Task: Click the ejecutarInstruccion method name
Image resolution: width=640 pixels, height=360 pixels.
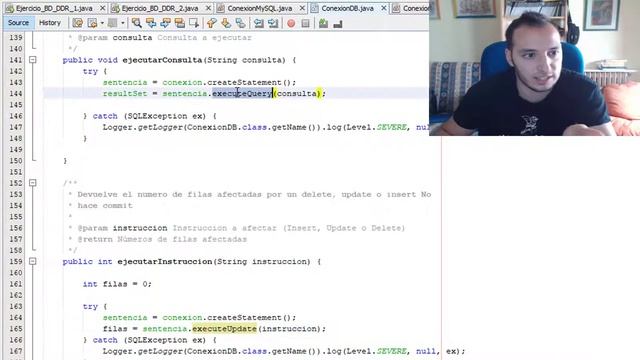Action: [164, 262]
